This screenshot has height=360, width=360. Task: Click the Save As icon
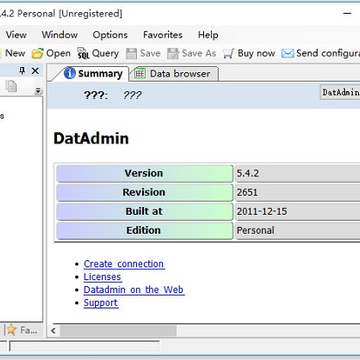(x=173, y=53)
